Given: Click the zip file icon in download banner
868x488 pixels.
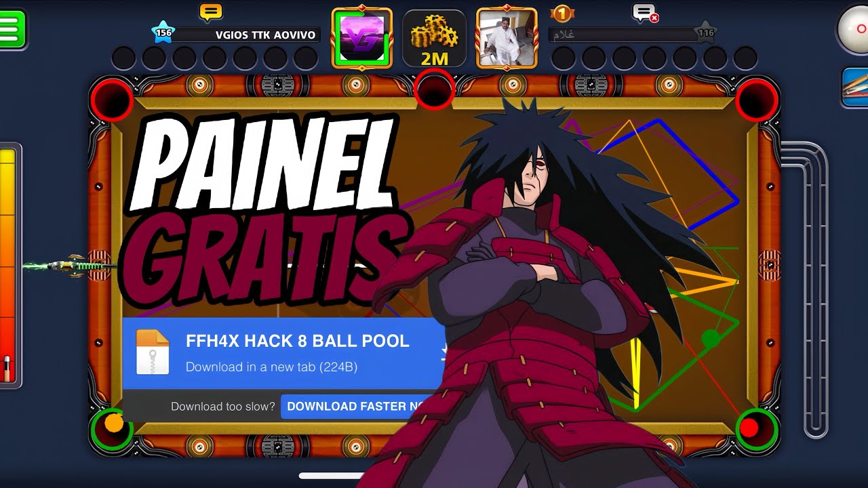Looking at the screenshot, I should click(x=152, y=352).
